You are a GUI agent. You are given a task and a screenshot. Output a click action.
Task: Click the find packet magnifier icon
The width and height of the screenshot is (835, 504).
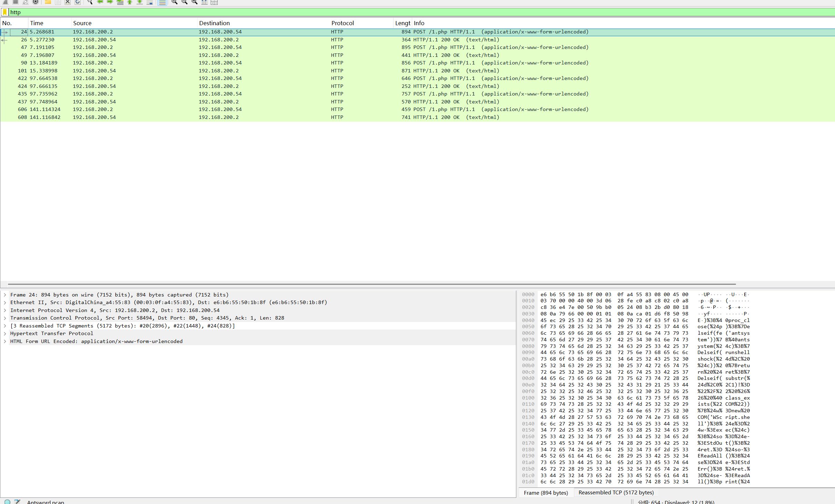[x=90, y=2]
